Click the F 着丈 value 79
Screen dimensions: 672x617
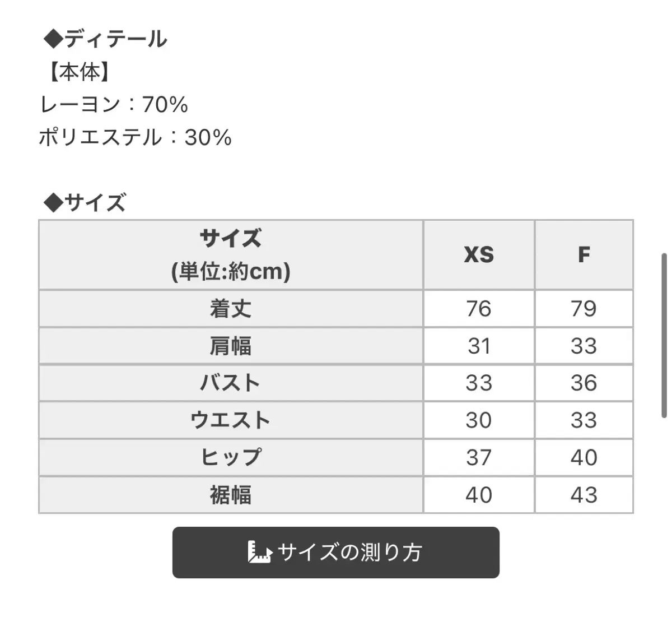(x=584, y=309)
